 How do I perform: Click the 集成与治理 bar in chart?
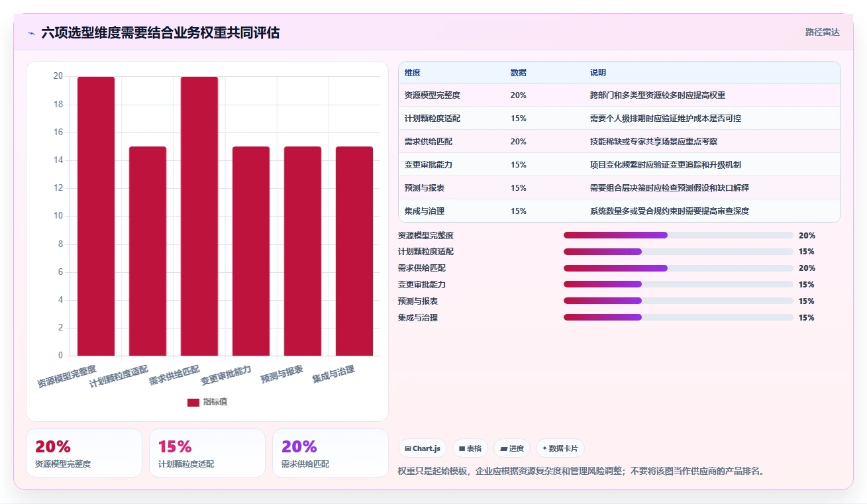tap(354, 251)
